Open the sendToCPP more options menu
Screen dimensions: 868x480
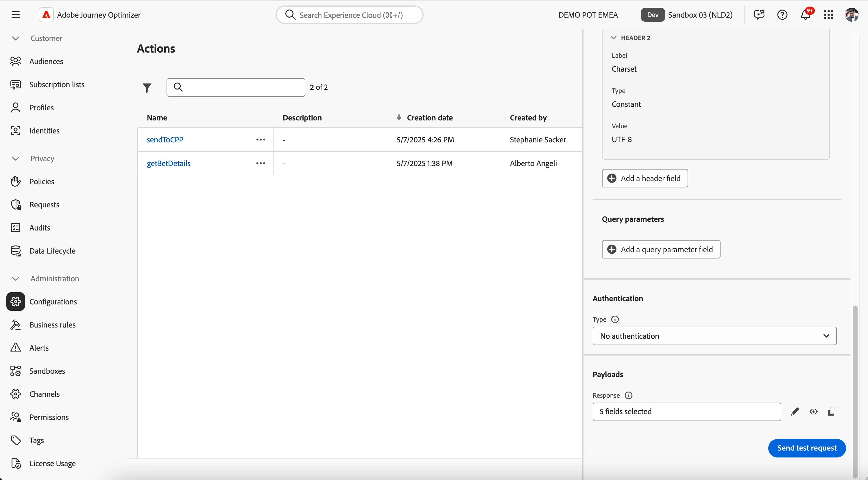tap(261, 139)
